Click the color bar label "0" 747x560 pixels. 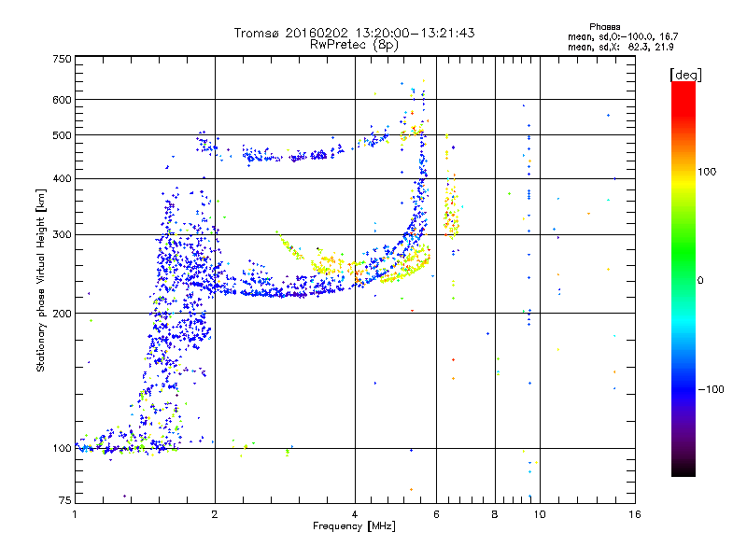[700, 281]
